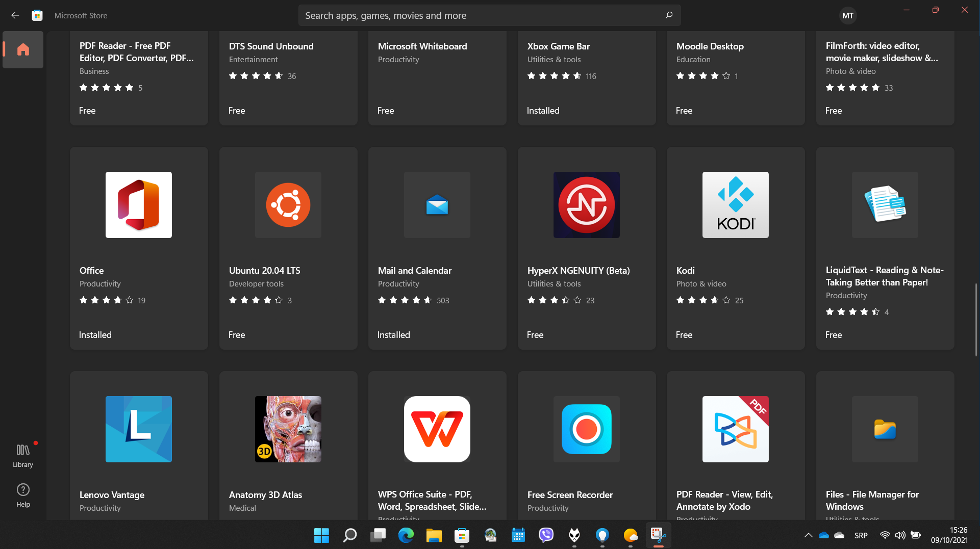
Task: Open the Library section
Action: pos(23,455)
